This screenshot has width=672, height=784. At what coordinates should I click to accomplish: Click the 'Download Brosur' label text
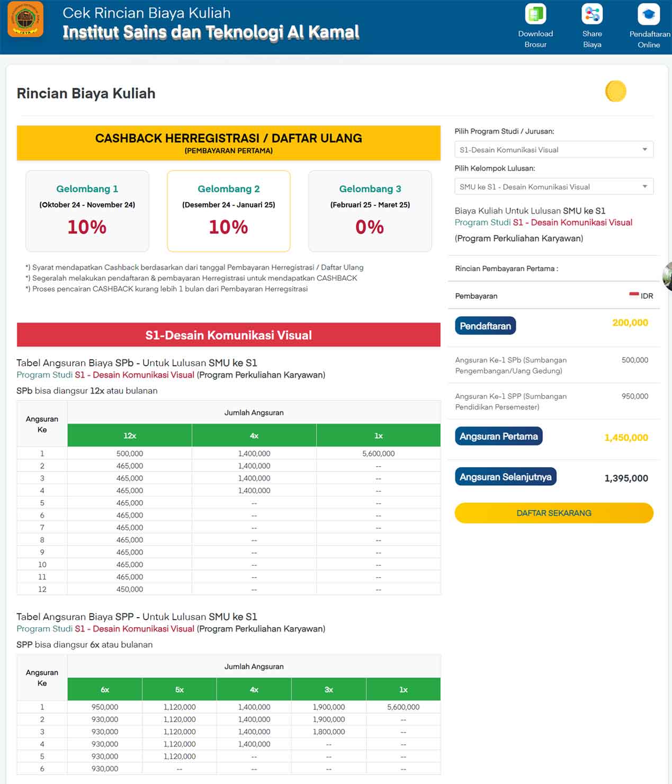(x=535, y=39)
